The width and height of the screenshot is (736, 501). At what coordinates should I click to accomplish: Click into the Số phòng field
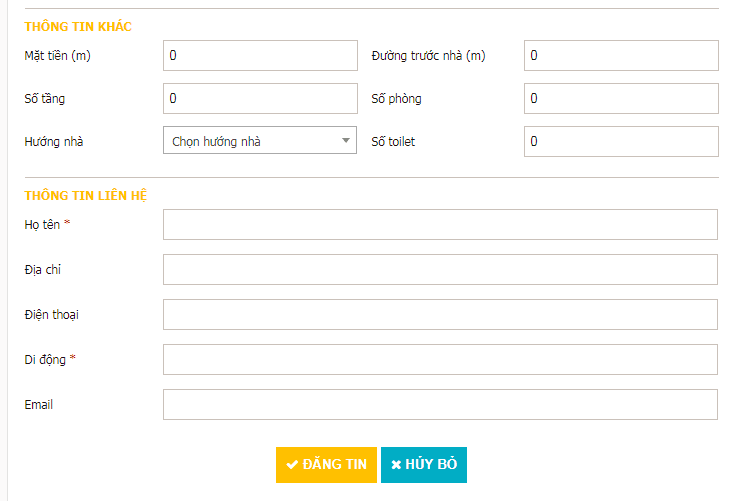(x=620, y=99)
